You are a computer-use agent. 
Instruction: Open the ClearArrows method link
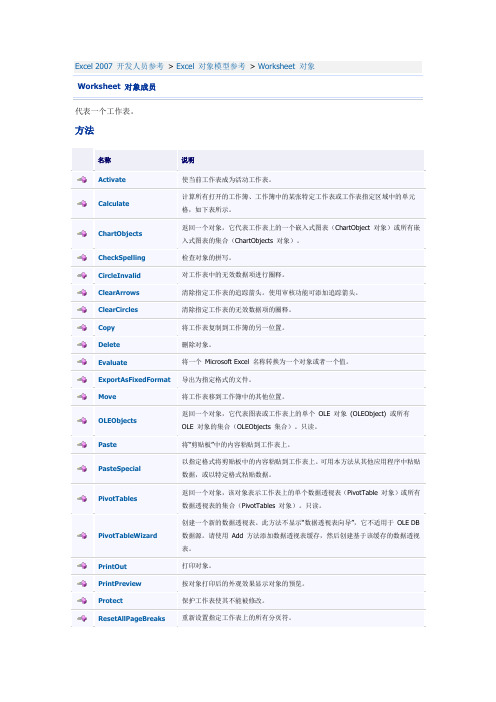click(x=119, y=292)
